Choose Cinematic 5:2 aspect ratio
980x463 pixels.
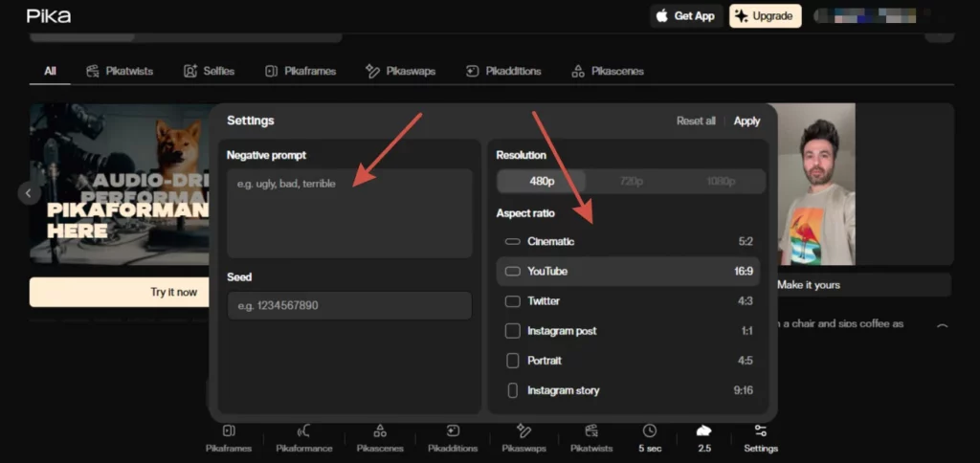[x=628, y=242]
